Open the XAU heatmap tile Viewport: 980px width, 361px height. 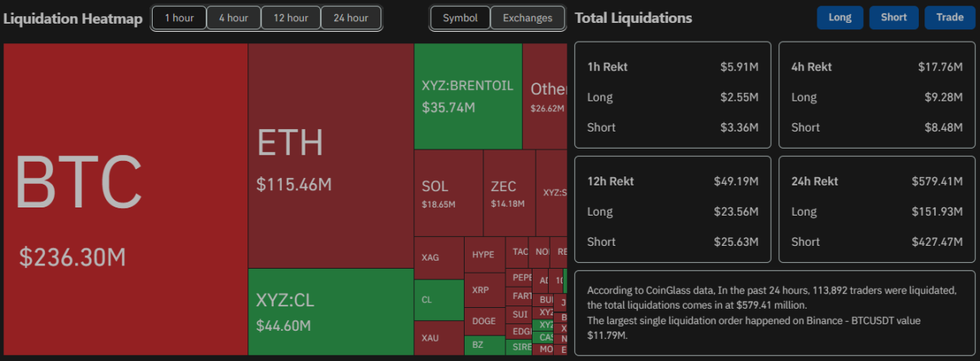pyautogui.click(x=439, y=337)
